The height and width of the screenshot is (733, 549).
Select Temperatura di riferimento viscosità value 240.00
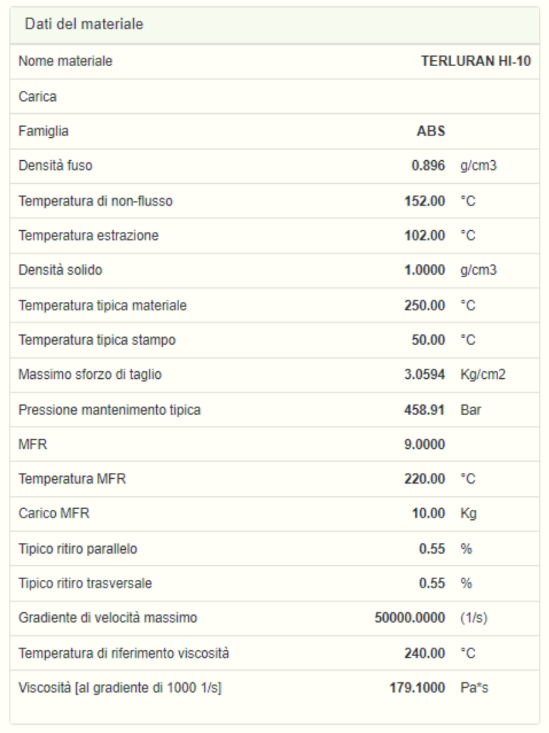pos(425,653)
